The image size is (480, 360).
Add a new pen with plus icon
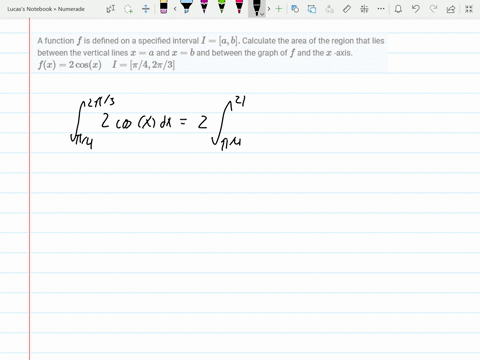point(279,9)
